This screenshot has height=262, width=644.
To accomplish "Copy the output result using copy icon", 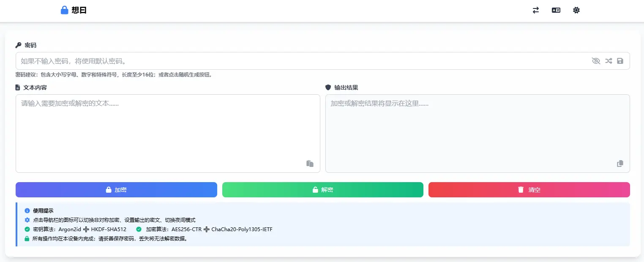I will point(620,164).
